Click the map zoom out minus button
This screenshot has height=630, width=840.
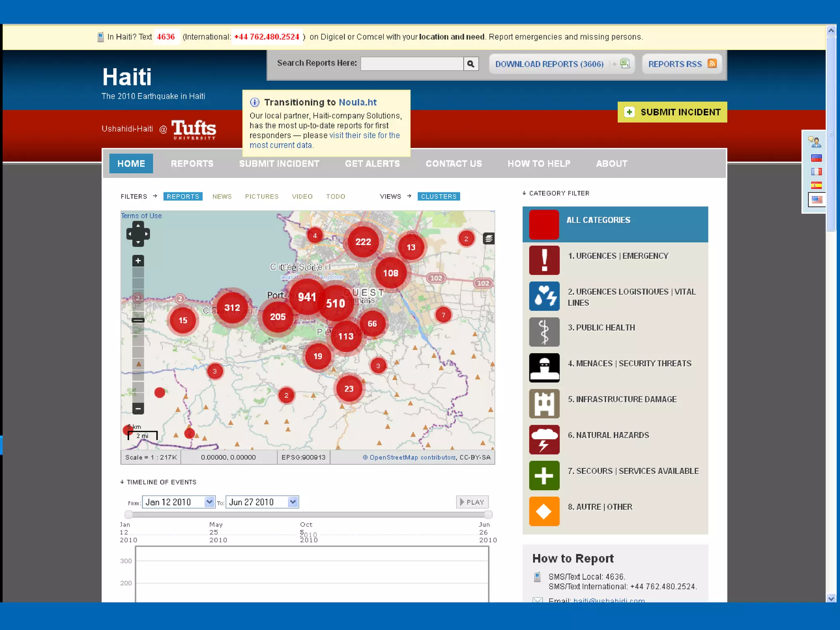(x=138, y=409)
